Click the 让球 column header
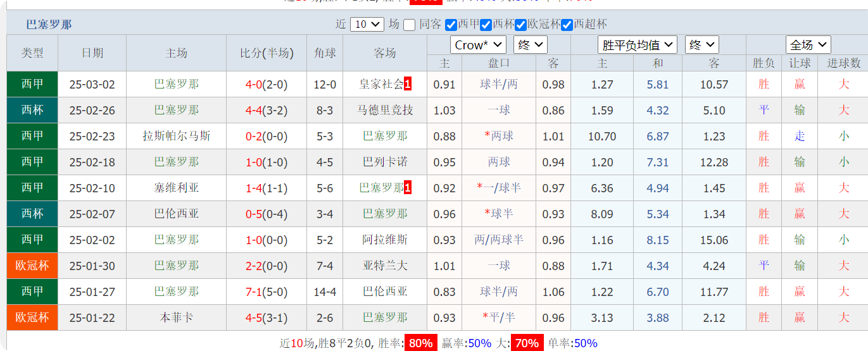 [x=800, y=63]
